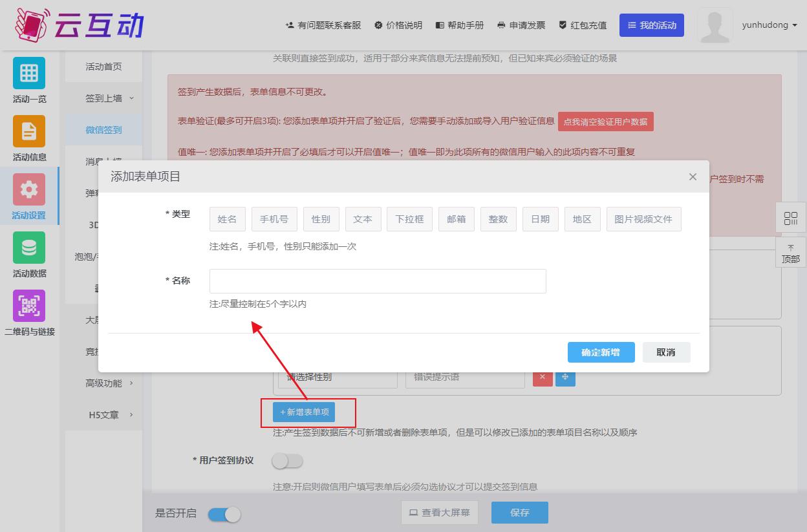Click the 保存 button
The height and width of the screenshot is (532, 807).
(x=520, y=513)
